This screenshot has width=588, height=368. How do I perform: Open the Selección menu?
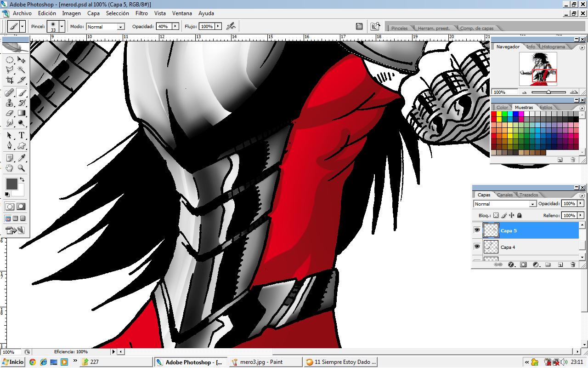click(x=117, y=13)
